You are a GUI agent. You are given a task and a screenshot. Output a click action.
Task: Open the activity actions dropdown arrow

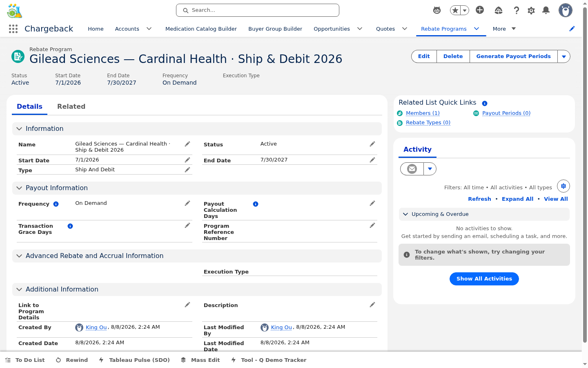[x=430, y=169]
